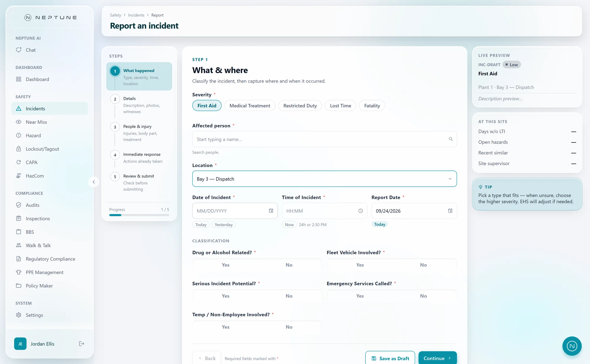Open clock picker for Time of Incident
Screen dimensions: 590x364
(x=360, y=211)
